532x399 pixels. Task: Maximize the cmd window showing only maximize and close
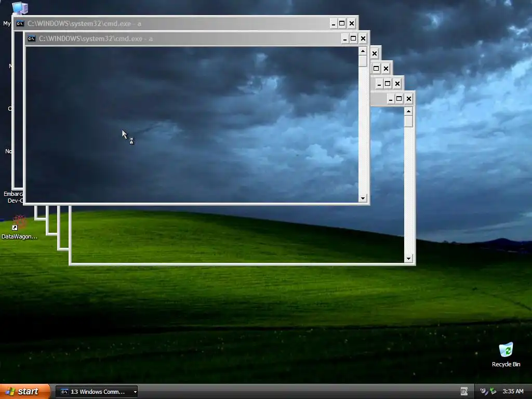[376, 69]
